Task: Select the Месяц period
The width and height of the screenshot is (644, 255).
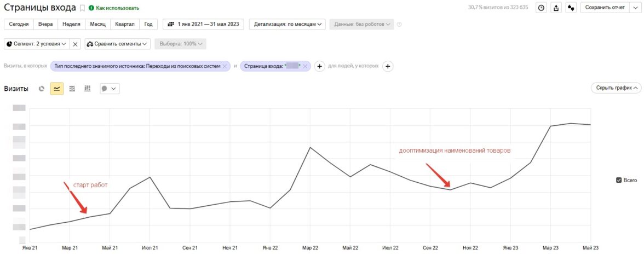Action: tap(97, 24)
